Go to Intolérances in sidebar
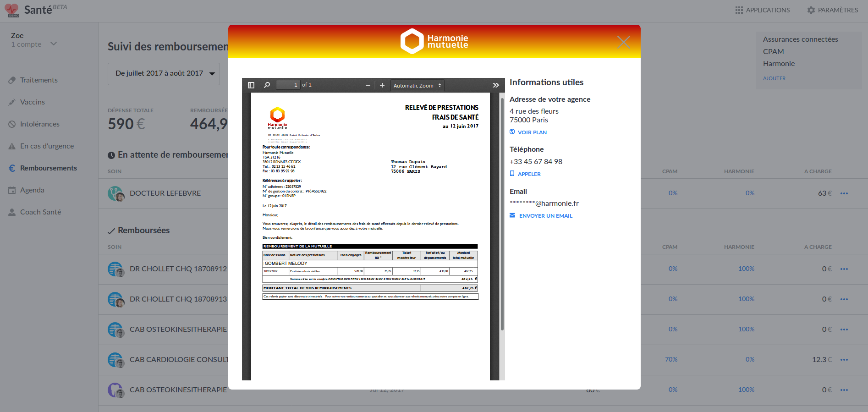 (x=39, y=124)
